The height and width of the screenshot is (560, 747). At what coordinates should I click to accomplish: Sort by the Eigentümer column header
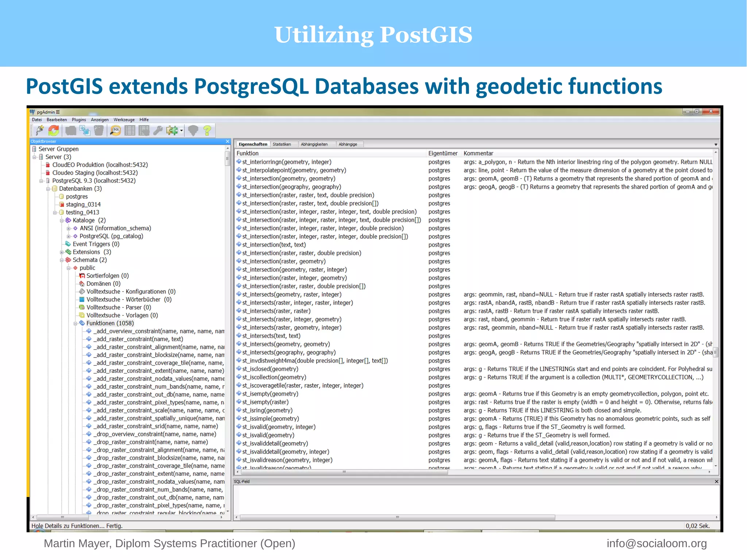444,153
